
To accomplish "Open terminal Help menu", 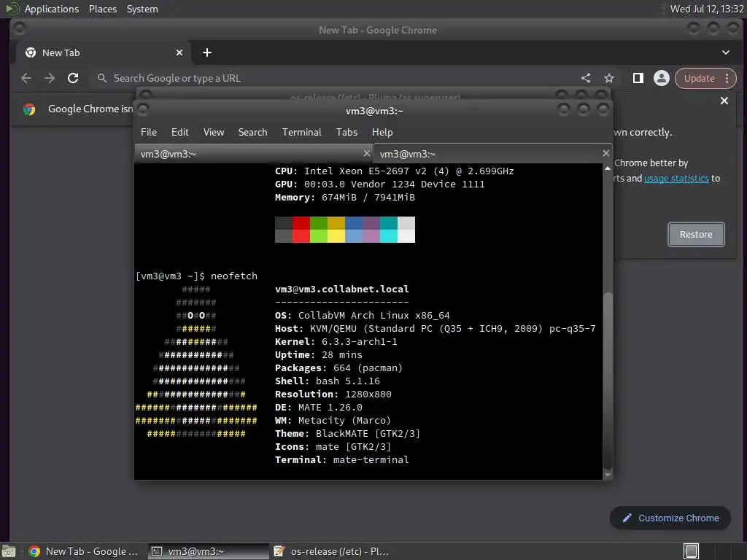I will click(382, 132).
